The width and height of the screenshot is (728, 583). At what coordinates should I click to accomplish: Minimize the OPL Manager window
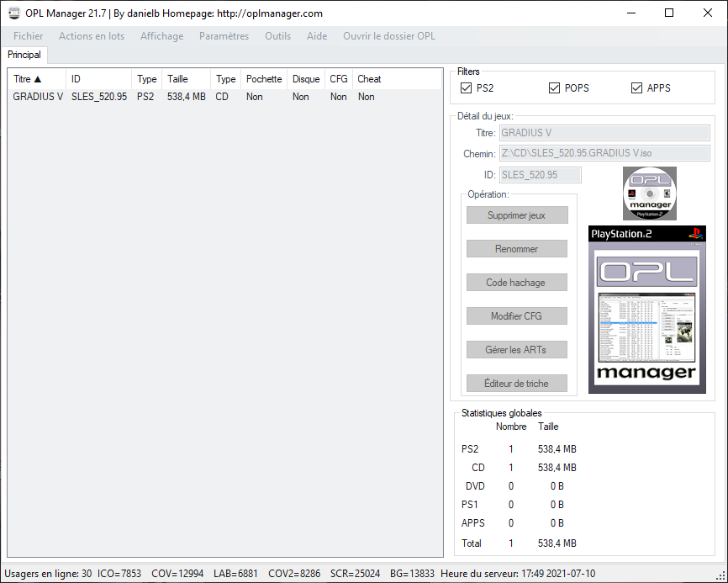coord(631,13)
